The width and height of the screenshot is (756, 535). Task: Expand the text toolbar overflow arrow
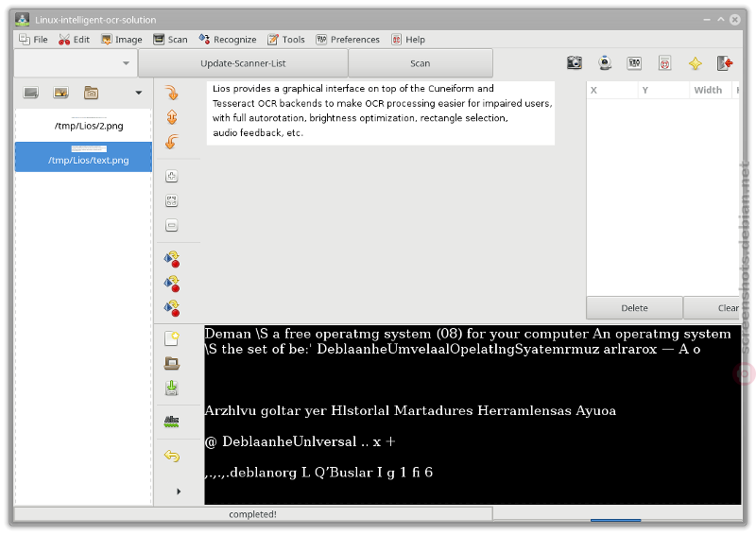[x=179, y=492]
